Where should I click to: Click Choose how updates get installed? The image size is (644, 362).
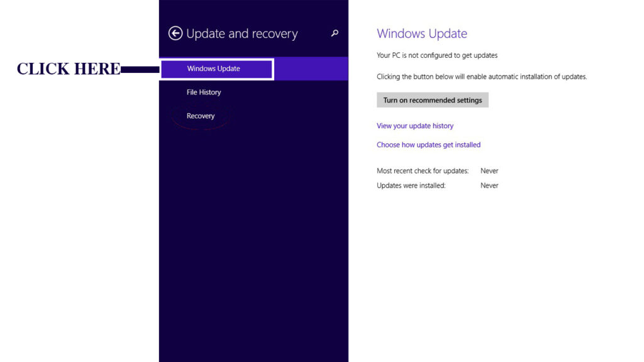pos(428,145)
